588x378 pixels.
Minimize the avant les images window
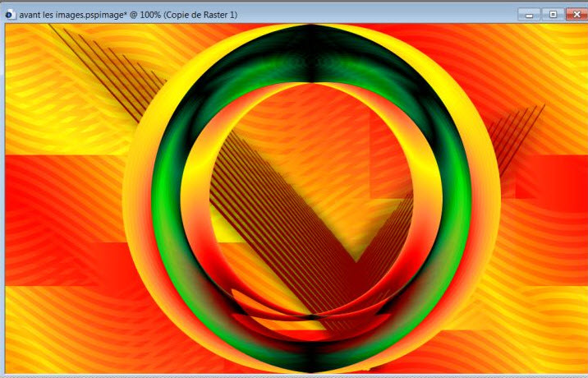tap(529, 15)
